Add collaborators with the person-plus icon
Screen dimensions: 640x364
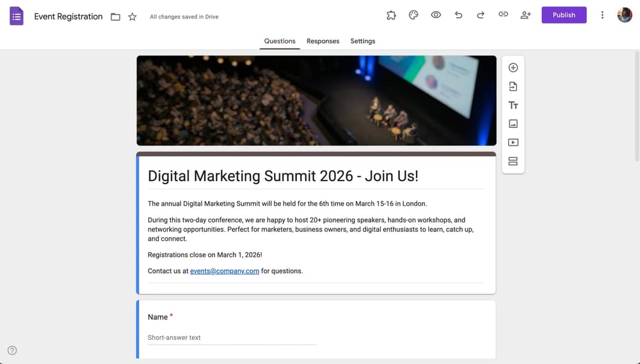tap(525, 15)
